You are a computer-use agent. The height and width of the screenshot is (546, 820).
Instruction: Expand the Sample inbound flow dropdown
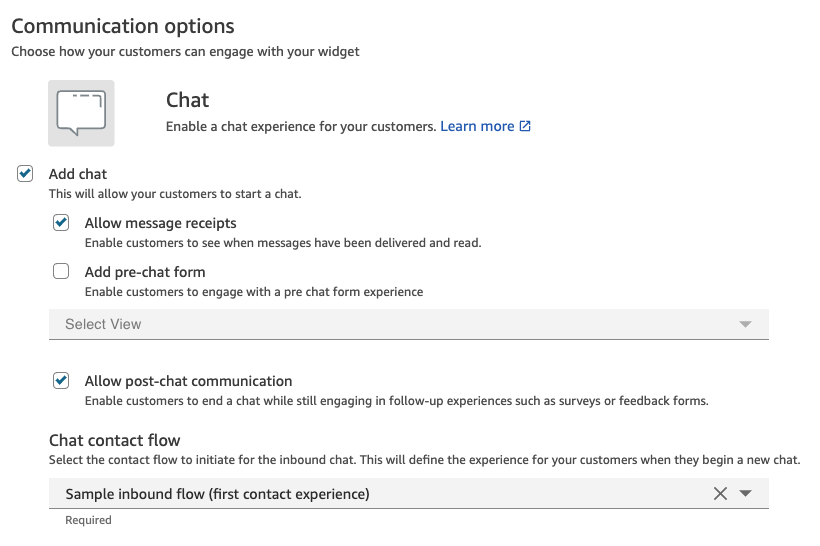tap(380, 494)
